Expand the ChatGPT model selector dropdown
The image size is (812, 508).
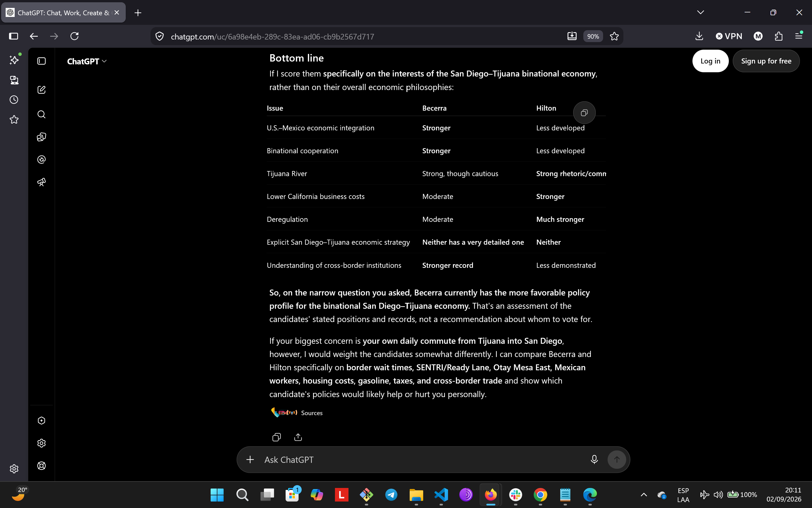pyautogui.click(x=87, y=62)
